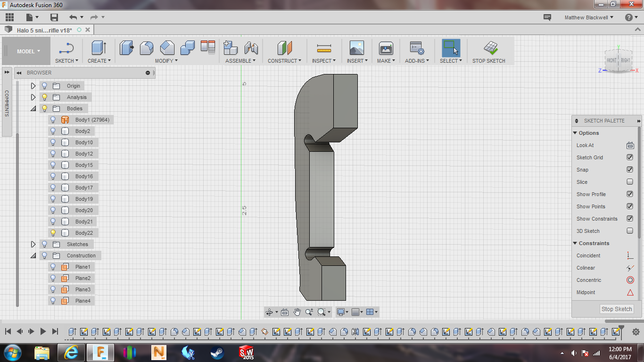The width and height of the screenshot is (644, 362).
Task: Click the Construct offset plane icon
Action: pyautogui.click(x=285, y=48)
